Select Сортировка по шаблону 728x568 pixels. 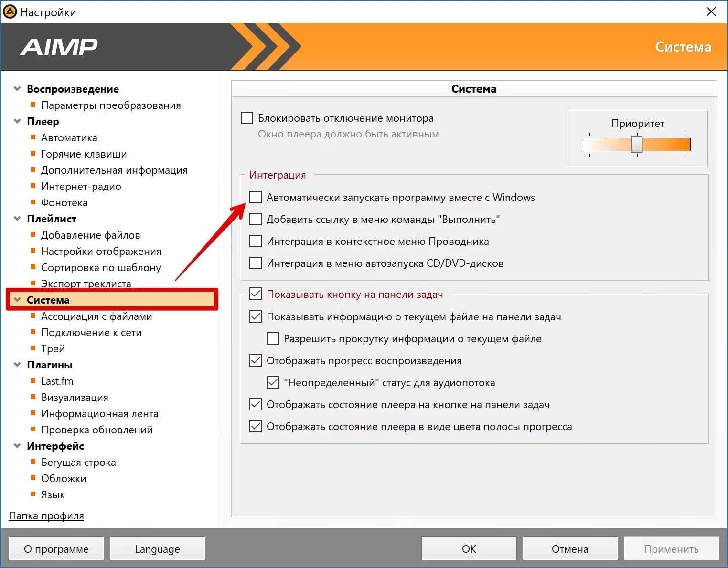[x=101, y=267]
